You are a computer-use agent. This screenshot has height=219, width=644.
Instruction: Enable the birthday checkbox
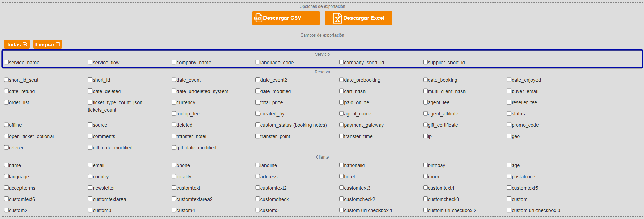[426, 165]
